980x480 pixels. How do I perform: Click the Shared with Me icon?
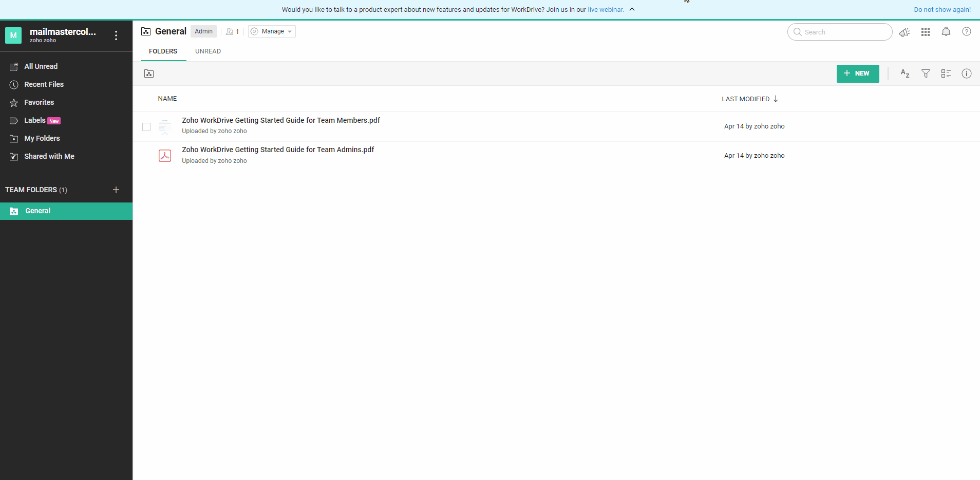(14, 157)
